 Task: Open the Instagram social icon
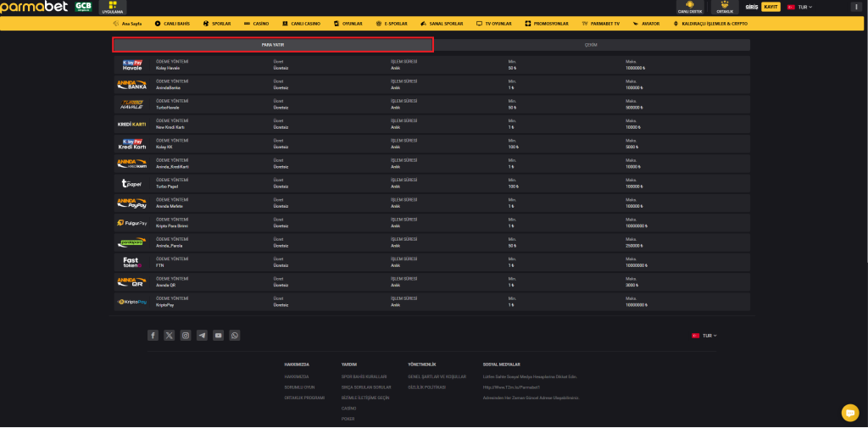tap(186, 336)
